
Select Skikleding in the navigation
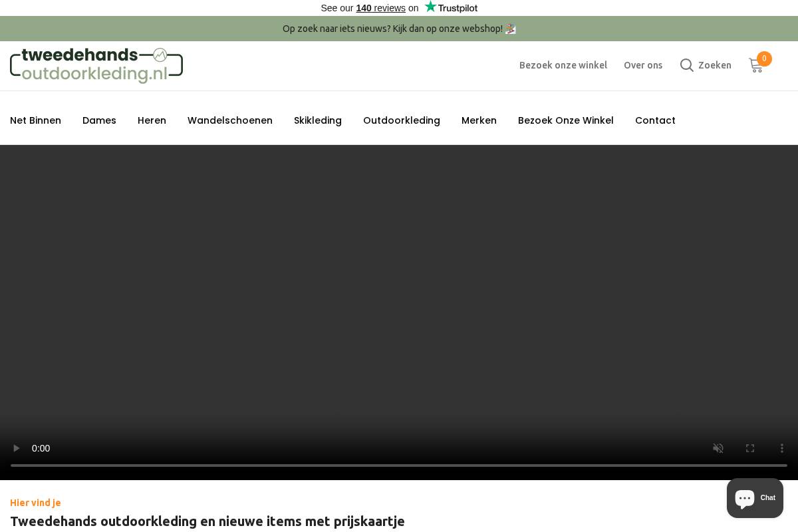coord(318,120)
